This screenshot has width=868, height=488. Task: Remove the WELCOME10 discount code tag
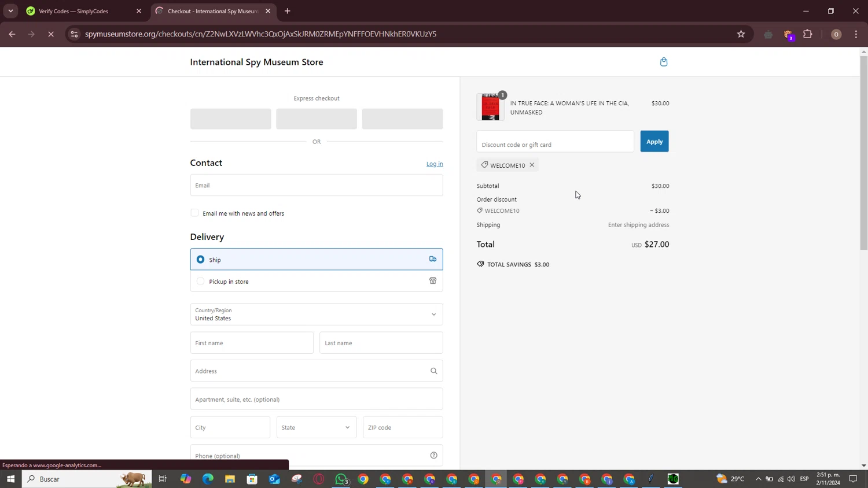532,165
